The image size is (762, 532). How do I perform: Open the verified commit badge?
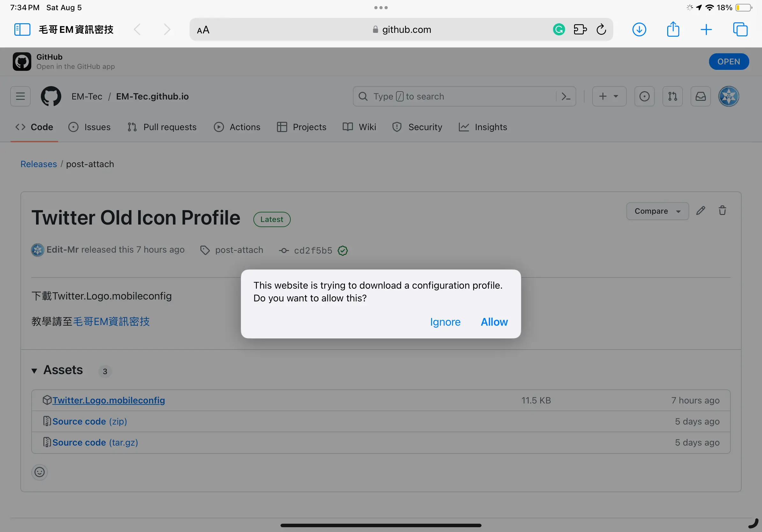(x=343, y=251)
